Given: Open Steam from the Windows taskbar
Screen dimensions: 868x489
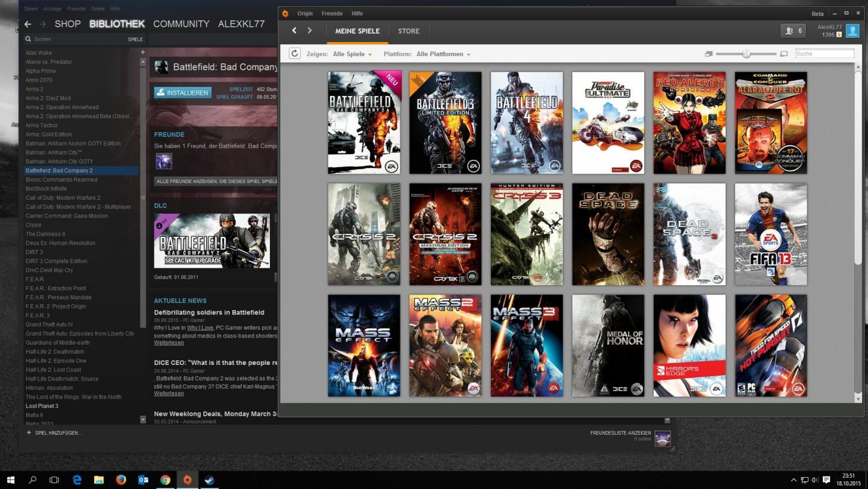Looking at the screenshot, I should (x=209, y=479).
